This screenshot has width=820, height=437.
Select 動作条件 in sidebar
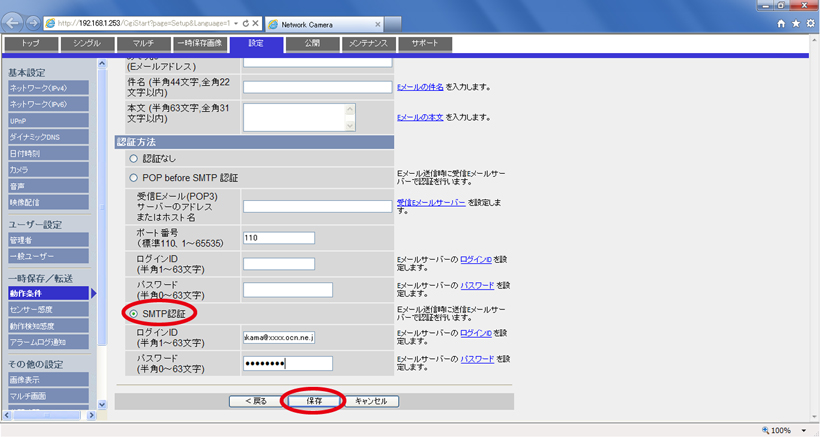tap(48, 293)
